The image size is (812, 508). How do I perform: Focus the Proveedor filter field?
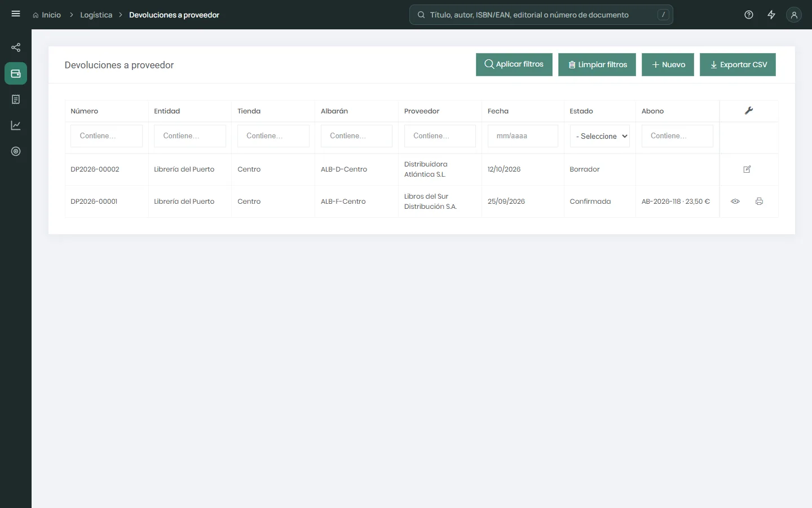pos(440,136)
